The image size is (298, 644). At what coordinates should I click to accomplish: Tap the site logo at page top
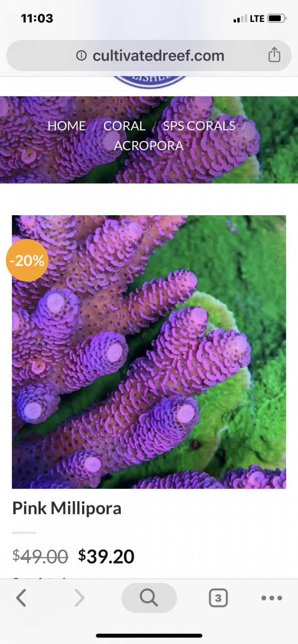(x=150, y=82)
